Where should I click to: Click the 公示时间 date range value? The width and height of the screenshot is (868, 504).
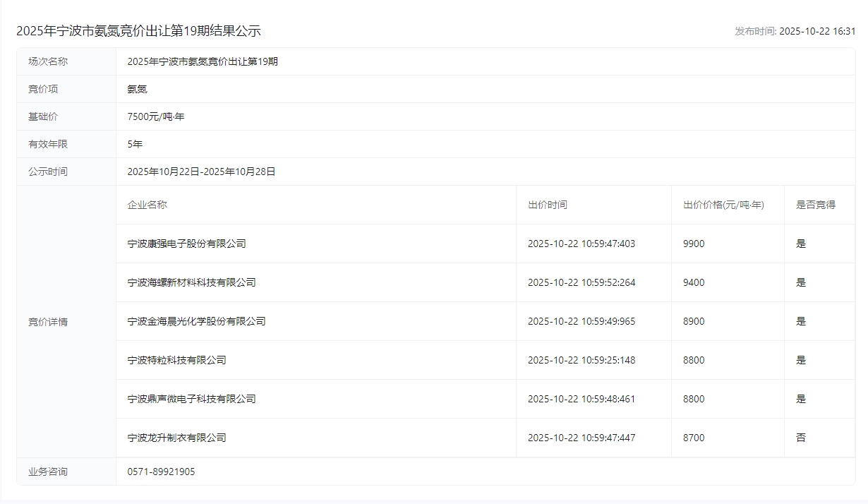(201, 172)
